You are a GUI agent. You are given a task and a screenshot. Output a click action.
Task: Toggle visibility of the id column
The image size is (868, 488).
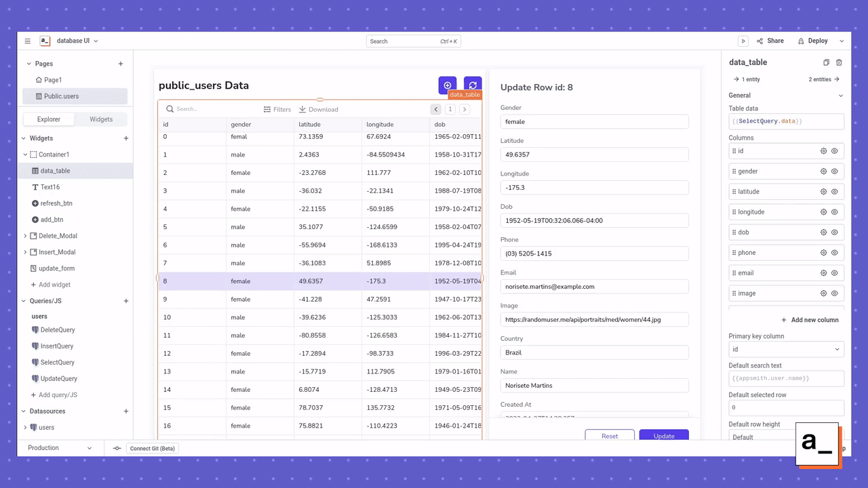835,150
